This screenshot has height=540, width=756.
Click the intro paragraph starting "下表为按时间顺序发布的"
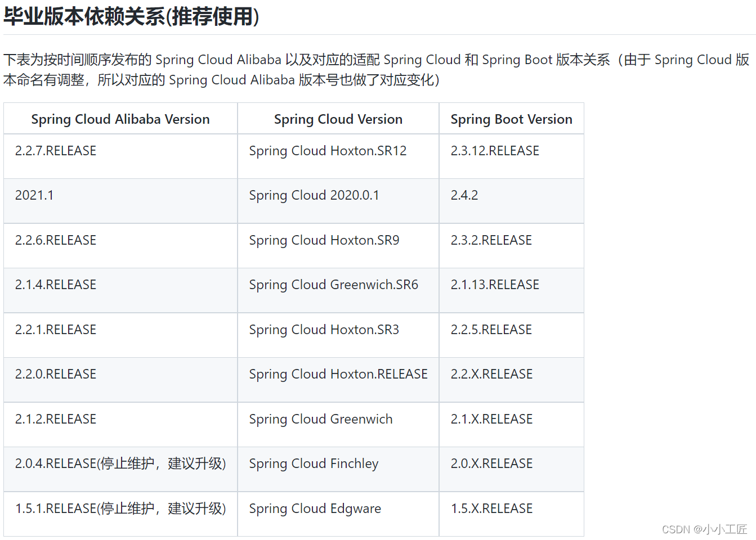pos(377,70)
